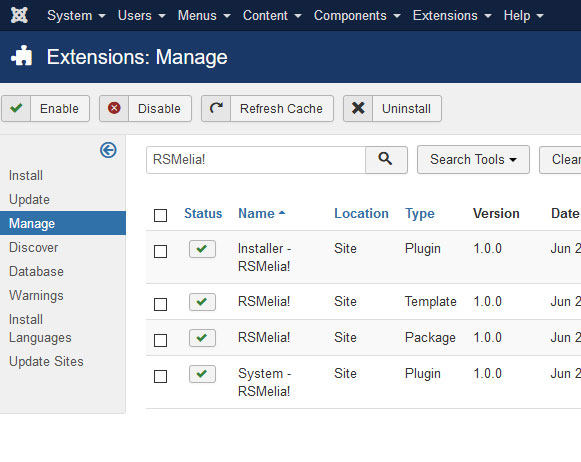Click the black X icon on Uninstall

coord(358,108)
